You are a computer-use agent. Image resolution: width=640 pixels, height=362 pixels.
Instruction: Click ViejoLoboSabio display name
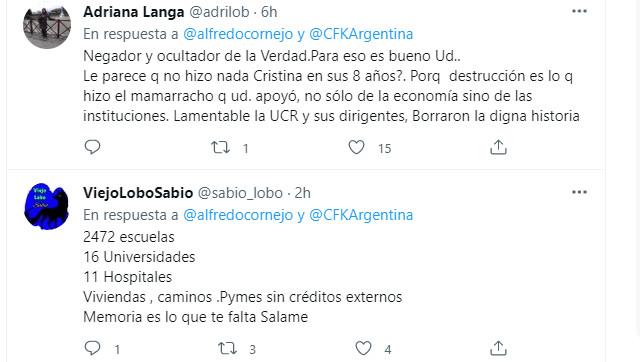138,193
